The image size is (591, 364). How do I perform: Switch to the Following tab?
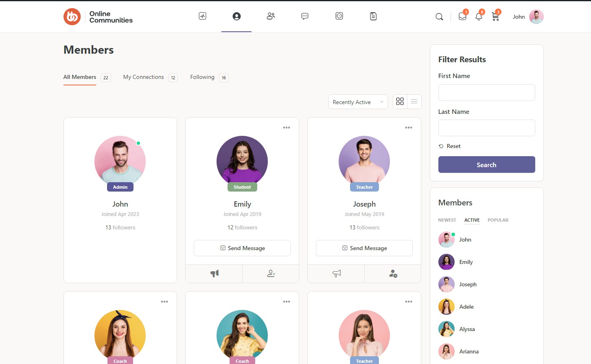coord(202,77)
